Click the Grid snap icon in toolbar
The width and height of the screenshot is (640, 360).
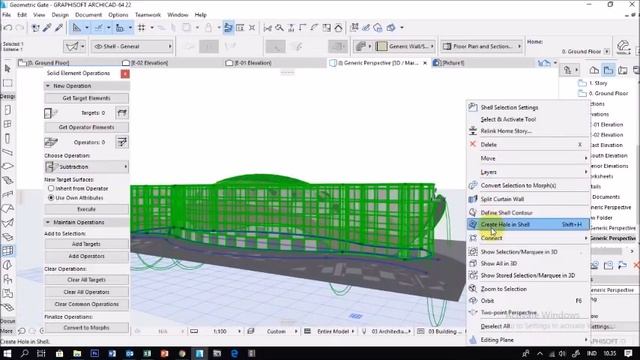[x=142, y=28]
